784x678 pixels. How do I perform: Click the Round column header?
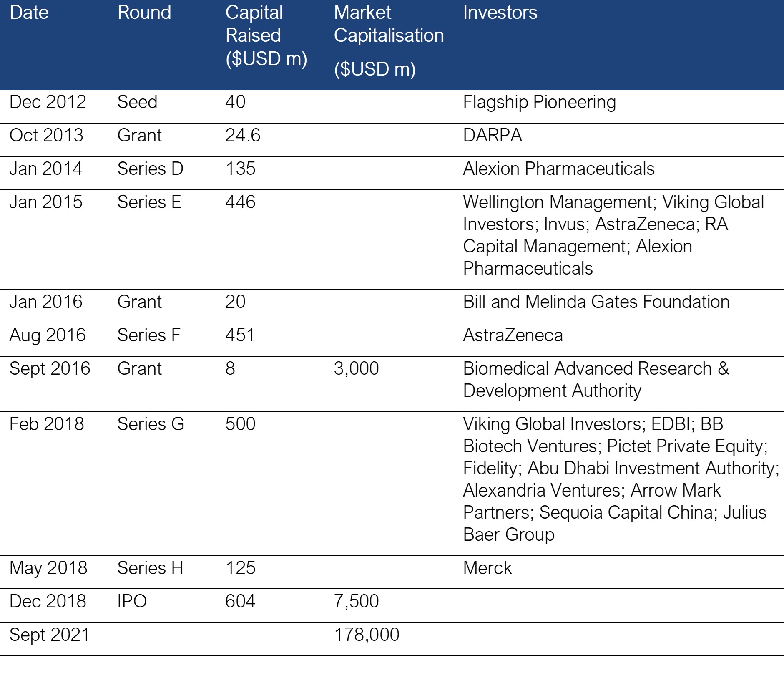(x=144, y=13)
